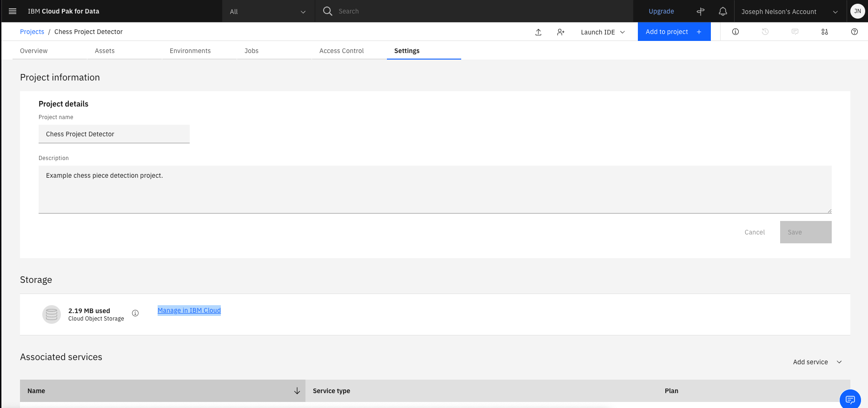This screenshot has height=408, width=868.
Task: Click the plus icon on Add to project
Action: [x=699, y=32]
